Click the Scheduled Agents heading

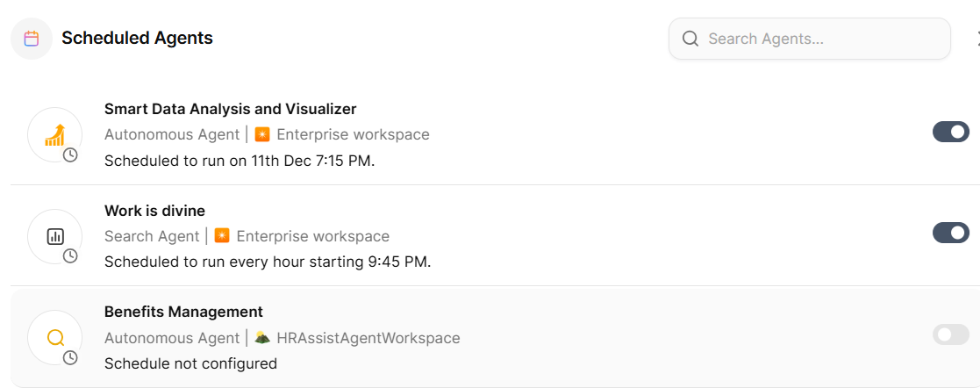[137, 39]
